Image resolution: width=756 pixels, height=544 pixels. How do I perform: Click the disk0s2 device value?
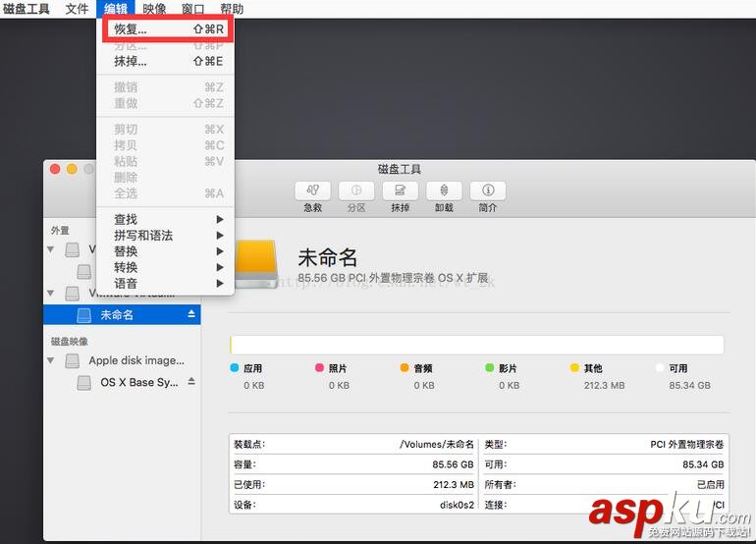(457, 505)
